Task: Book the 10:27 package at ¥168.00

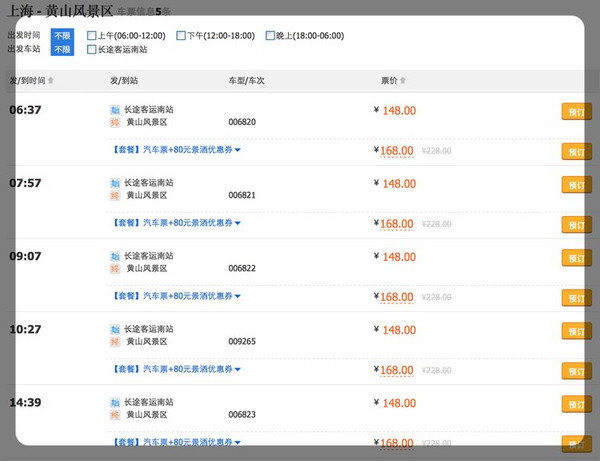Action: [x=576, y=371]
